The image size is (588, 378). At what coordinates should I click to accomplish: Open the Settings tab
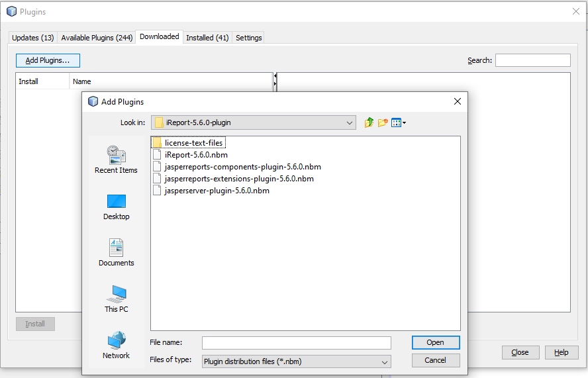(248, 38)
